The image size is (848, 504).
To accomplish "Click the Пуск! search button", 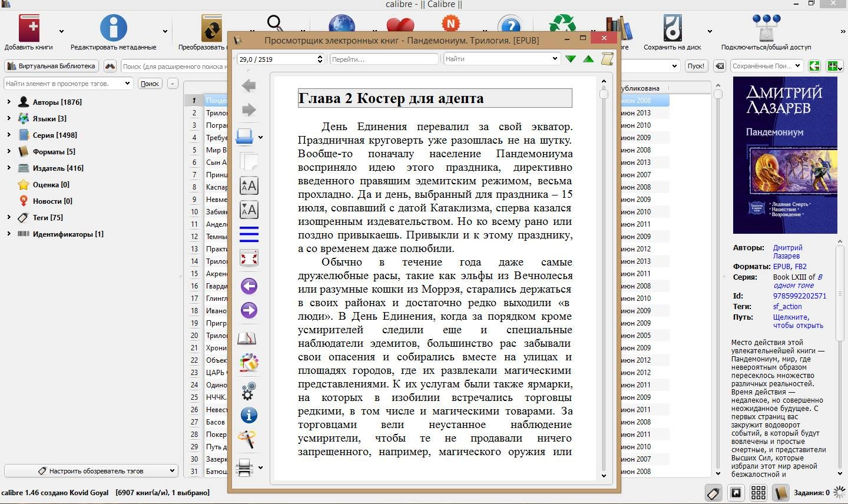I will click(695, 66).
